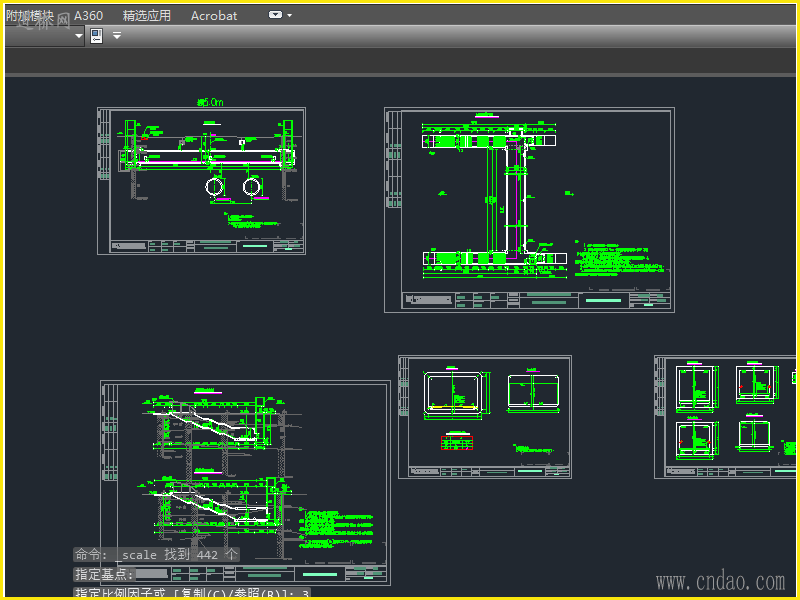Select the top-right T-shaped plan drawing sheet
Viewport: 800px width, 600px height.
(x=529, y=209)
